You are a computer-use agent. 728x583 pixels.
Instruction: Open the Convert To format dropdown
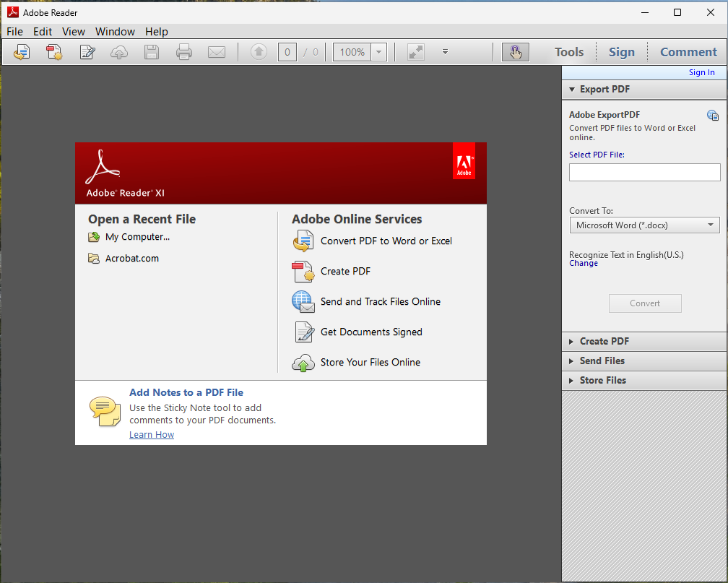point(644,225)
